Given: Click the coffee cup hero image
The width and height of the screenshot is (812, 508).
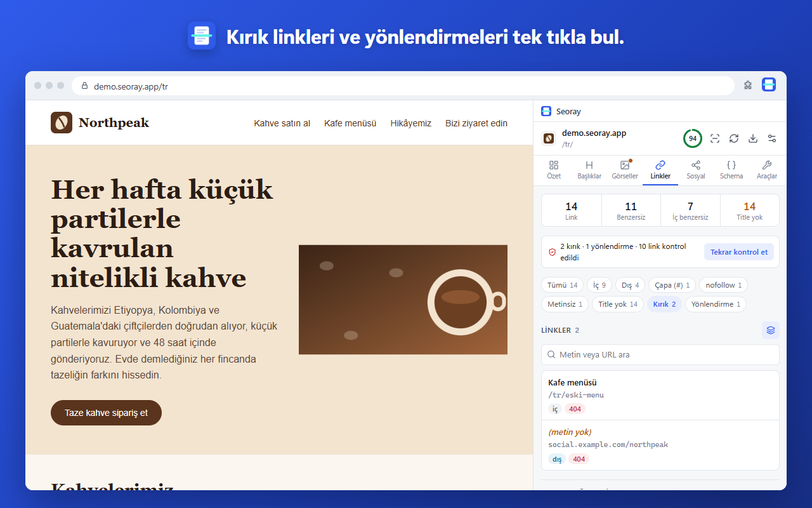Looking at the screenshot, I should click(403, 300).
